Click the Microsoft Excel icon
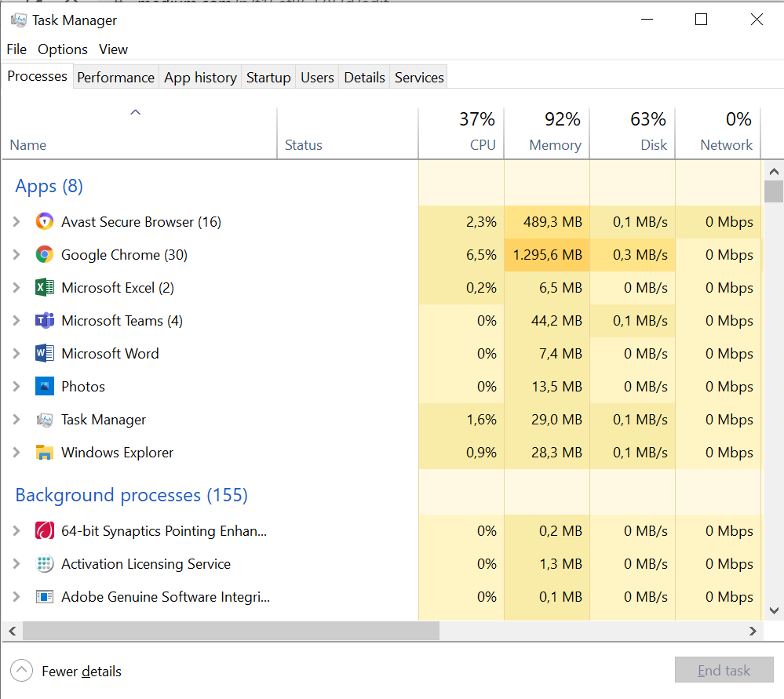Viewport: 784px width, 699px height. click(45, 287)
